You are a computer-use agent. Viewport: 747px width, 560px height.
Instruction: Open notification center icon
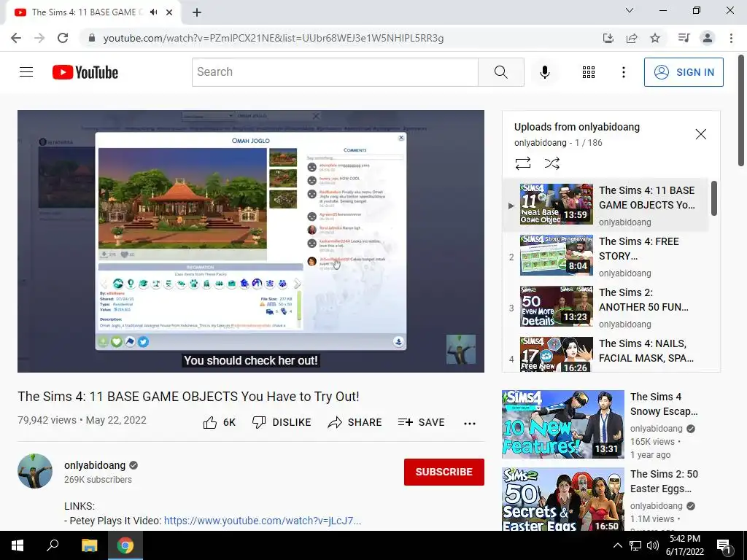click(x=724, y=546)
